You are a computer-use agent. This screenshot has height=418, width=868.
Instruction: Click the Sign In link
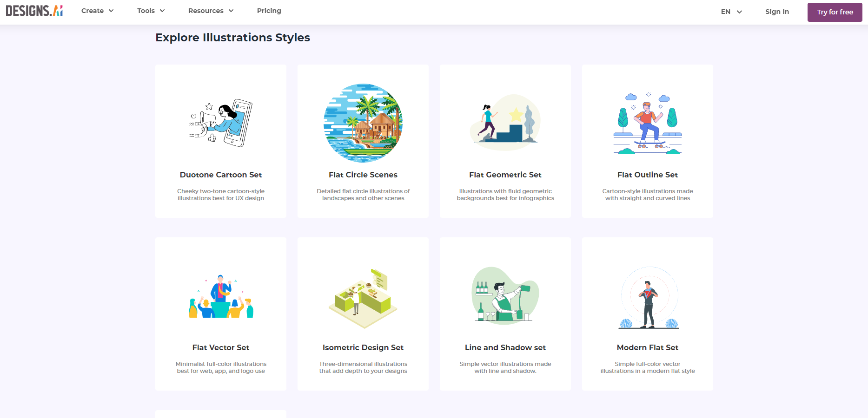(777, 12)
